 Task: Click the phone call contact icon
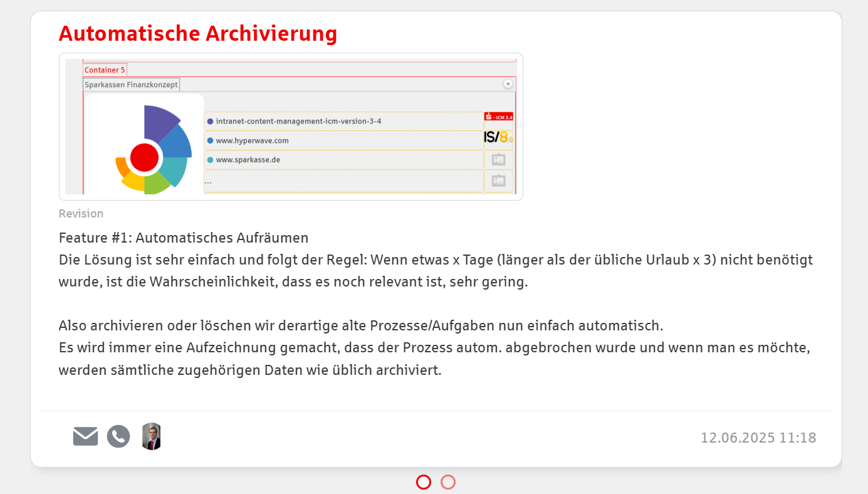pyautogui.click(x=118, y=436)
